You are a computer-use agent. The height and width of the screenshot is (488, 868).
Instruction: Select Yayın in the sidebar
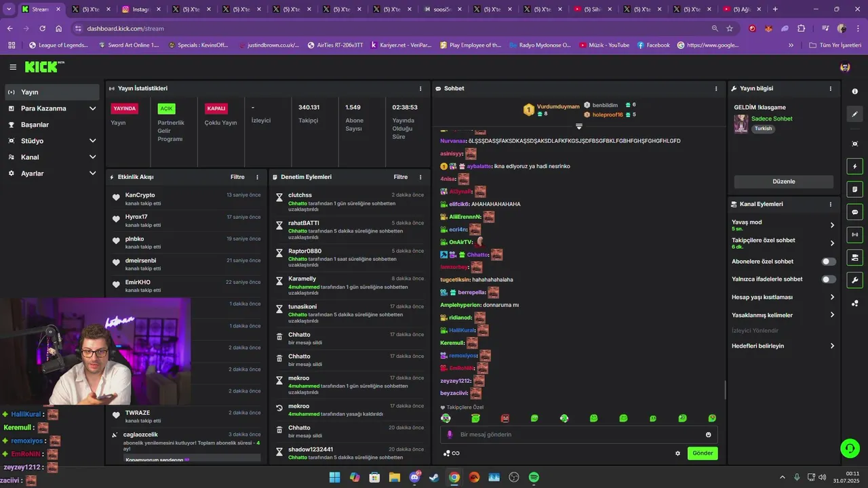tap(52, 92)
